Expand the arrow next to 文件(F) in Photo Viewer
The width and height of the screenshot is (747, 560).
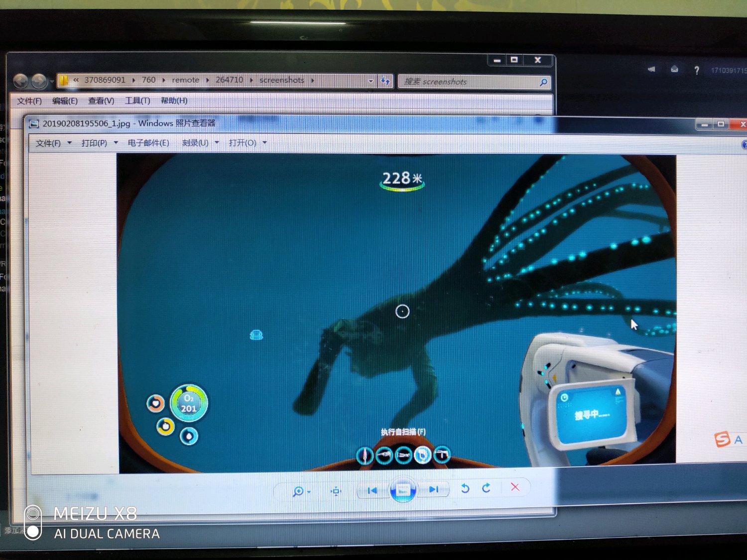coord(70,143)
